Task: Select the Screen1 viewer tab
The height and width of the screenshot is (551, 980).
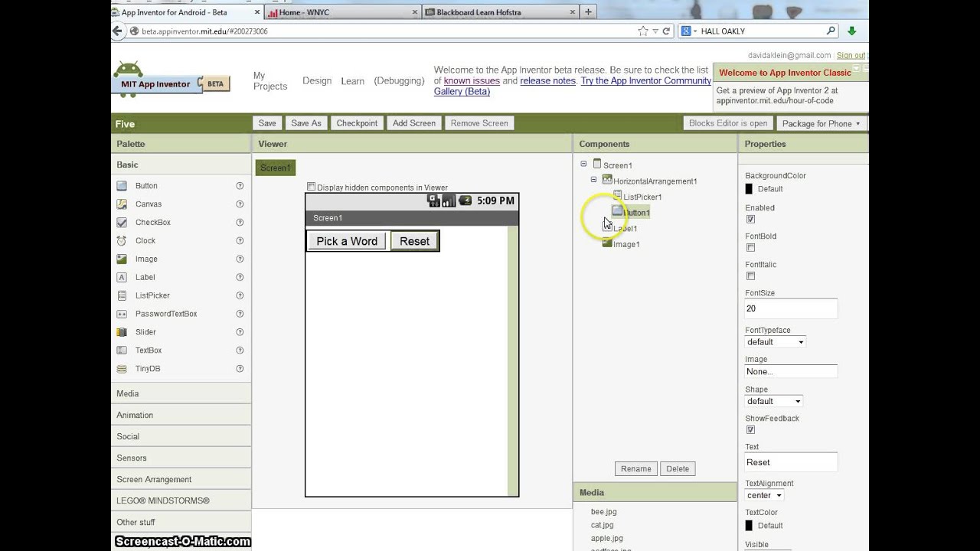Action: point(276,168)
